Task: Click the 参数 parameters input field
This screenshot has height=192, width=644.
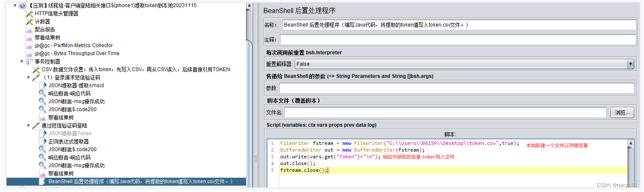Action: pos(457,88)
